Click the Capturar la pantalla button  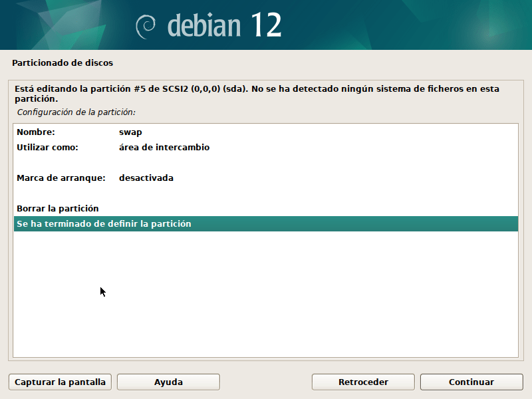pos(60,382)
